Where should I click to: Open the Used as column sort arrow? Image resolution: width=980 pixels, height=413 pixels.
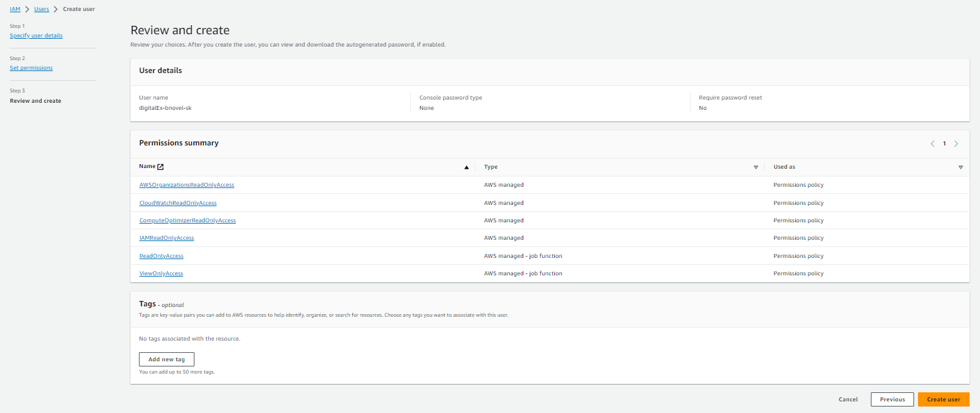[x=961, y=167]
